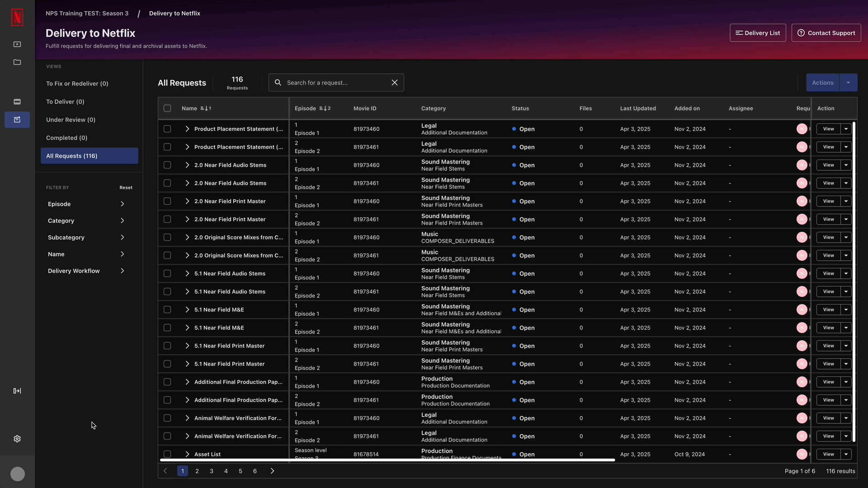
Task: Check Product Placement Statement Episode 2 row
Action: tap(167, 147)
